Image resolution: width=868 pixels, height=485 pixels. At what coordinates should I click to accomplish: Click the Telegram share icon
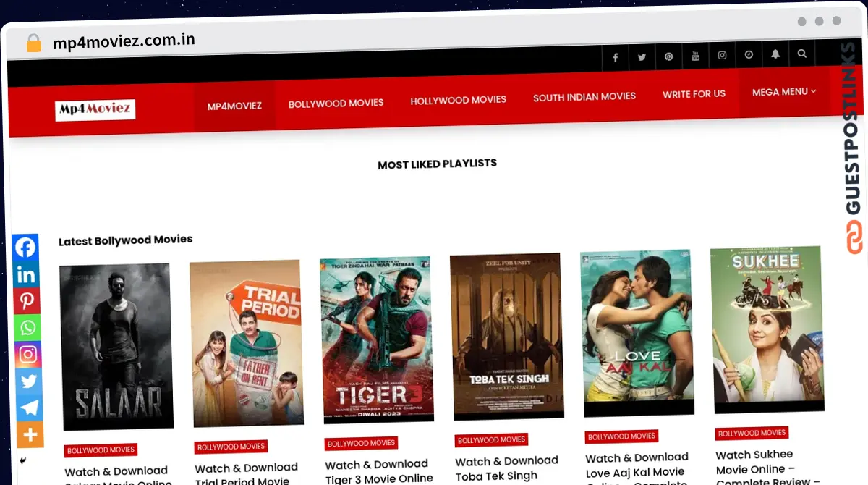click(27, 408)
